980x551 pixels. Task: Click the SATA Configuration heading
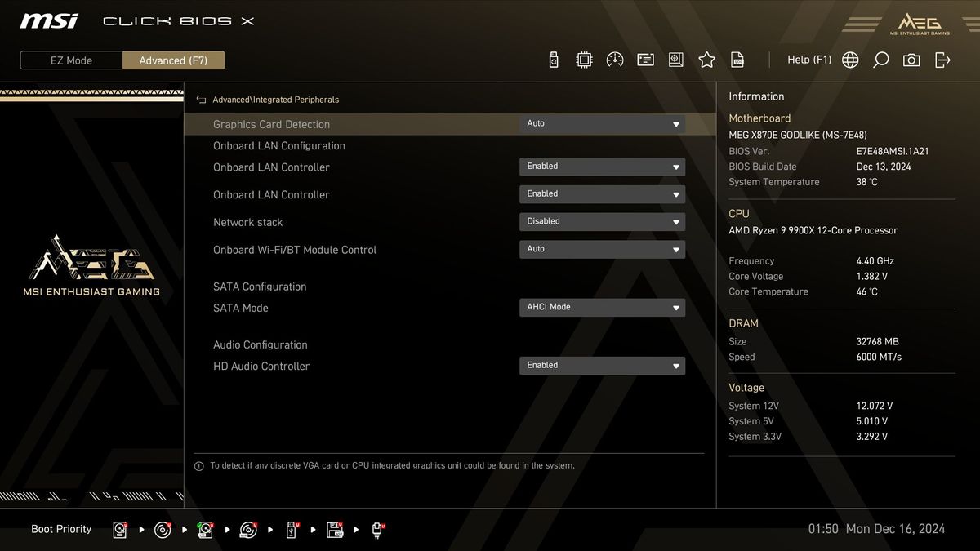pos(260,287)
